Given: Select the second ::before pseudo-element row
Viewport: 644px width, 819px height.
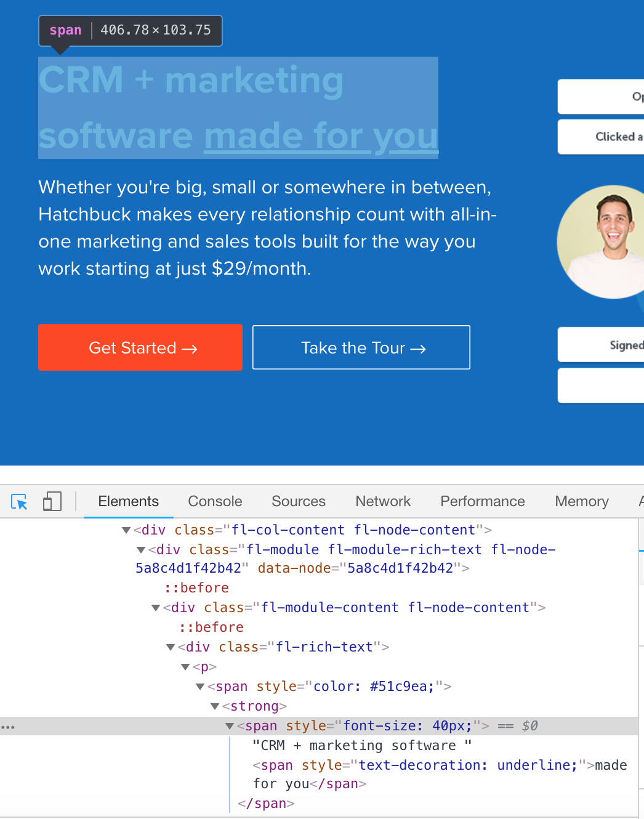Looking at the screenshot, I should (211, 627).
